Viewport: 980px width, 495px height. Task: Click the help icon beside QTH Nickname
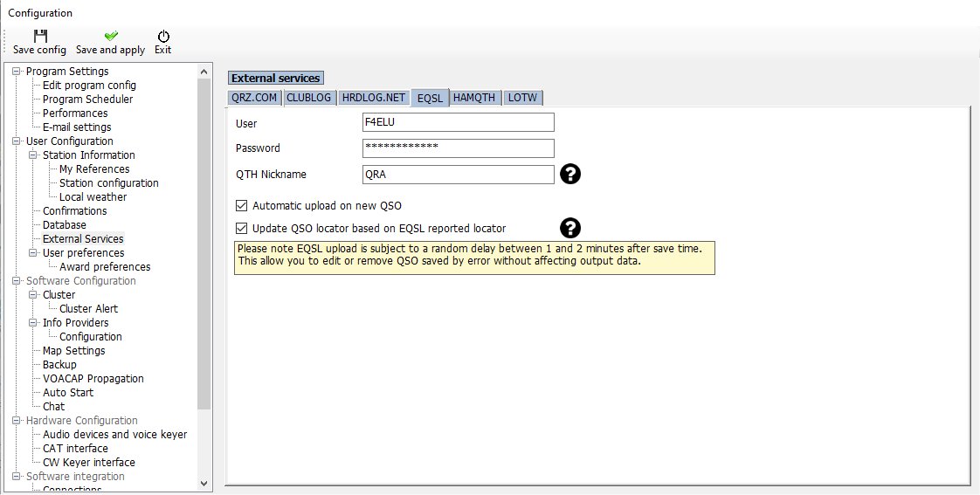pyautogui.click(x=570, y=175)
